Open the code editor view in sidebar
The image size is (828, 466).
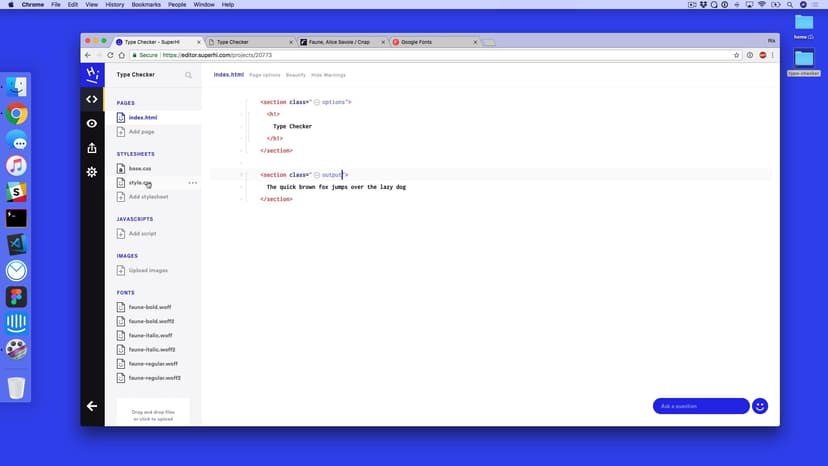pyautogui.click(x=92, y=99)
